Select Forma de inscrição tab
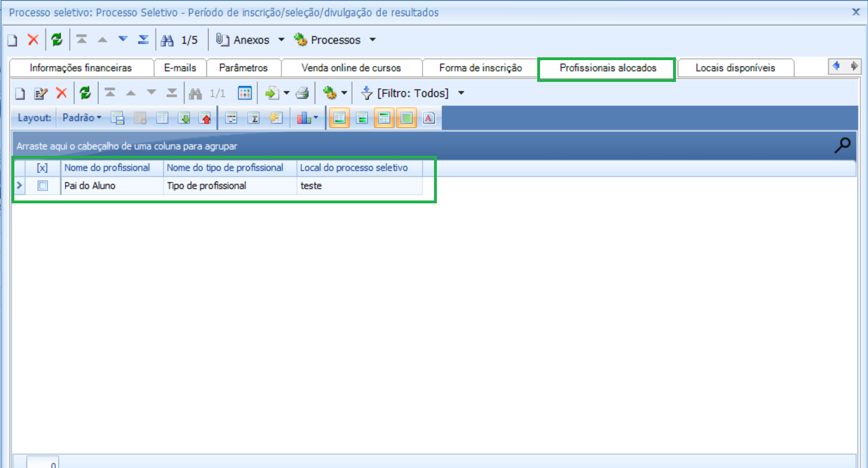The width and height of the screenshot is (868, 468). 480,68
